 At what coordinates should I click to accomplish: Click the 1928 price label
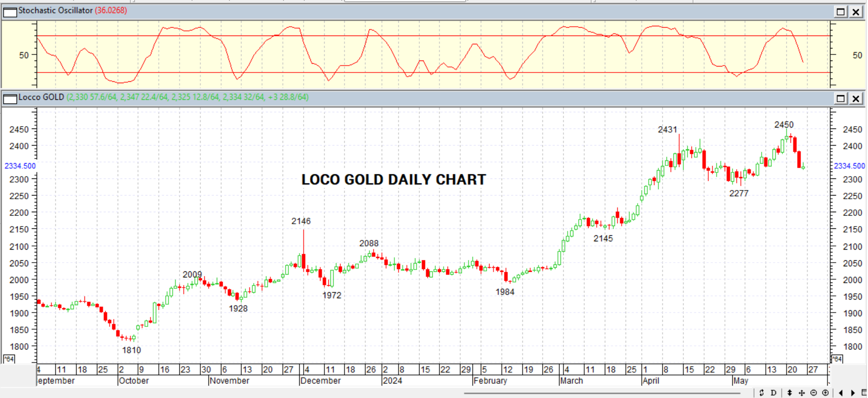[x=238, y=308]
